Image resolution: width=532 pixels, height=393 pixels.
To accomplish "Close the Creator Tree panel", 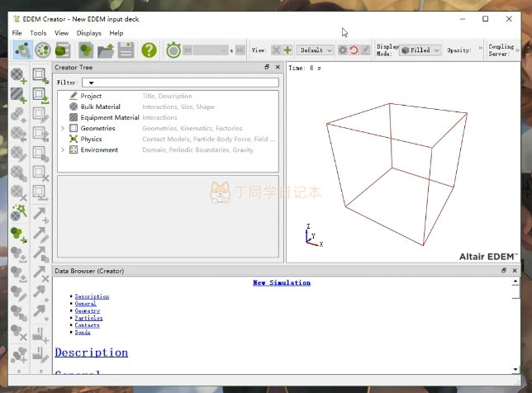I will [x=277, y=67].
